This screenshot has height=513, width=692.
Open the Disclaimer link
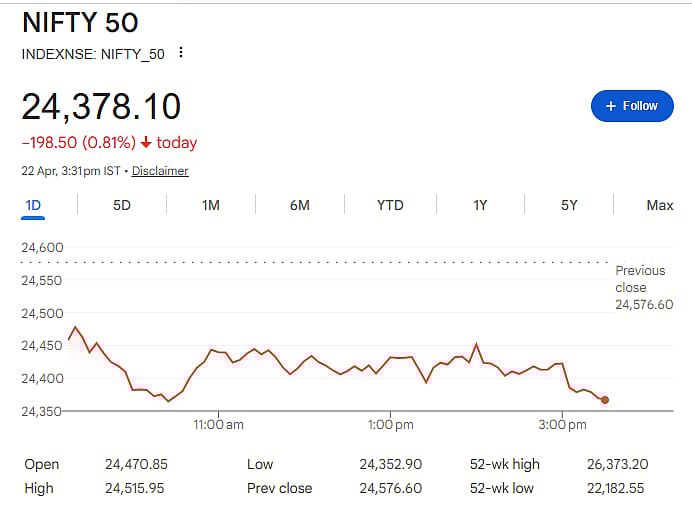(x=160, y=171)
